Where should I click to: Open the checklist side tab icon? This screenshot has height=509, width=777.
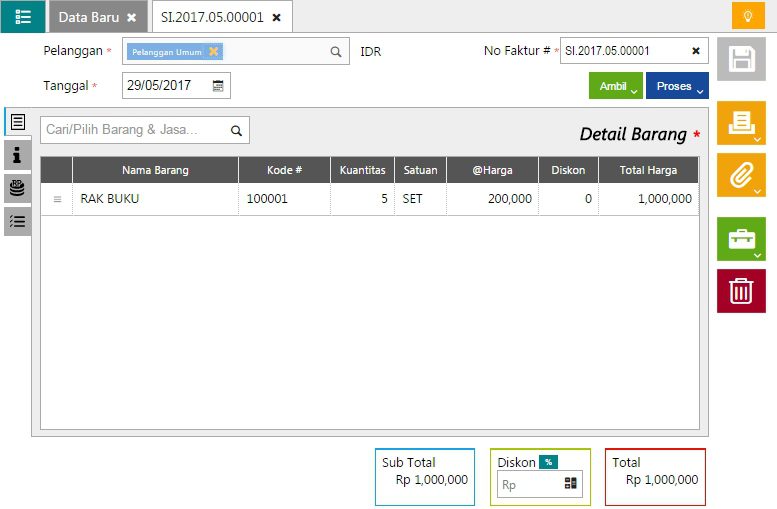click(x=17, y=221)
